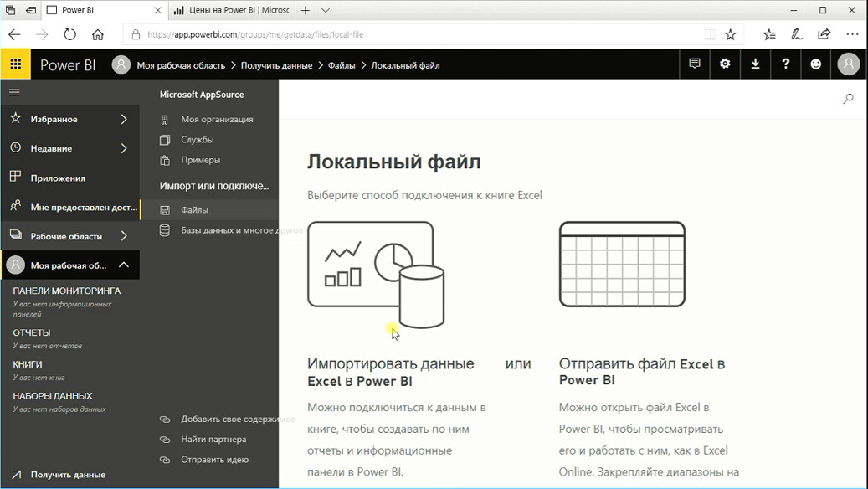Click the Upload Excel file table illustration

622,264
